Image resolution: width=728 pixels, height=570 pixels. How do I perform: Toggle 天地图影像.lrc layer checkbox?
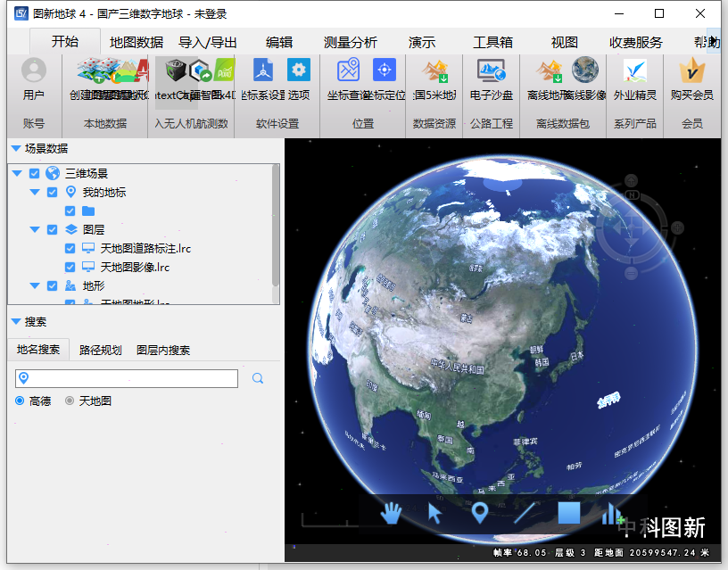coord(70,267)
